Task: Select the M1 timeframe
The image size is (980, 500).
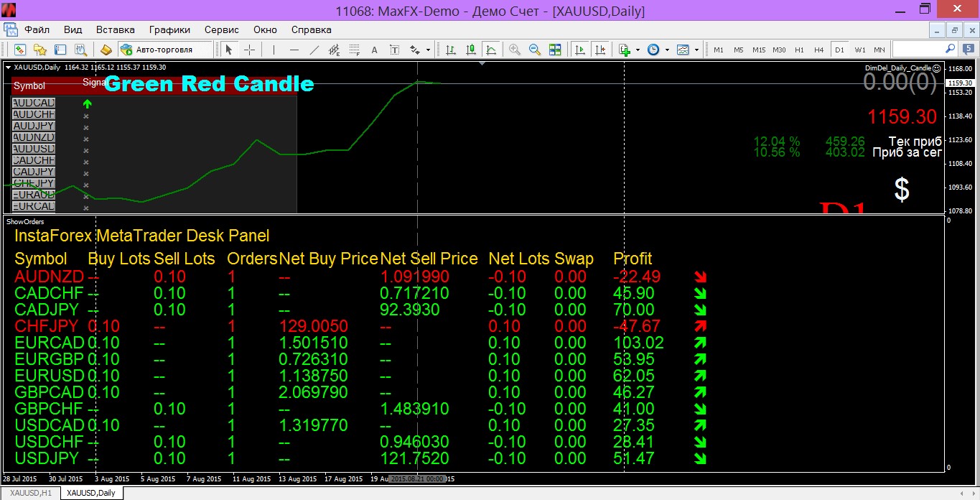Action: (x=719, y=50)
